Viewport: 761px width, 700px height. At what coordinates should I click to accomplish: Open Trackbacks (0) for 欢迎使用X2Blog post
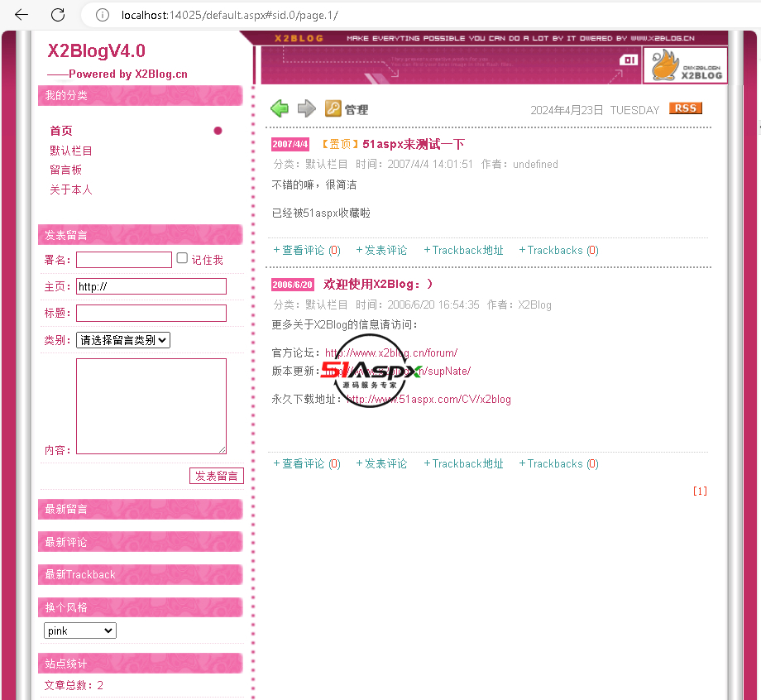[x=558, y=463]
